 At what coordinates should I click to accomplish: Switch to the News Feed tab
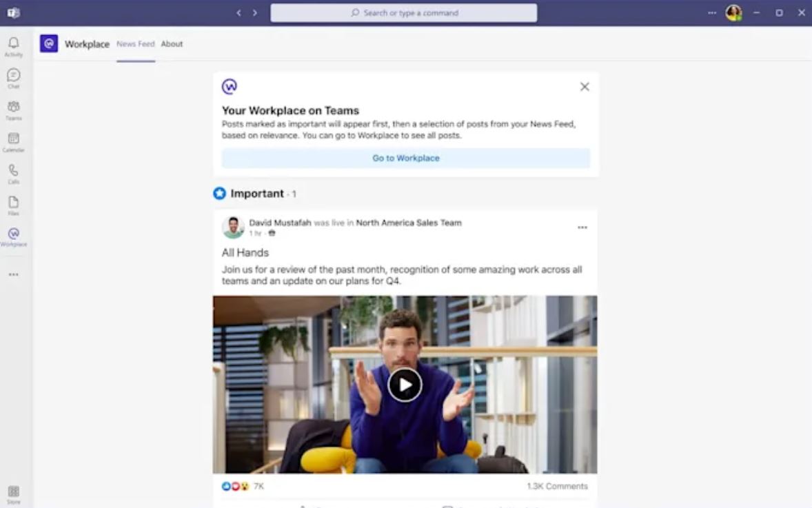pos(136,44)
